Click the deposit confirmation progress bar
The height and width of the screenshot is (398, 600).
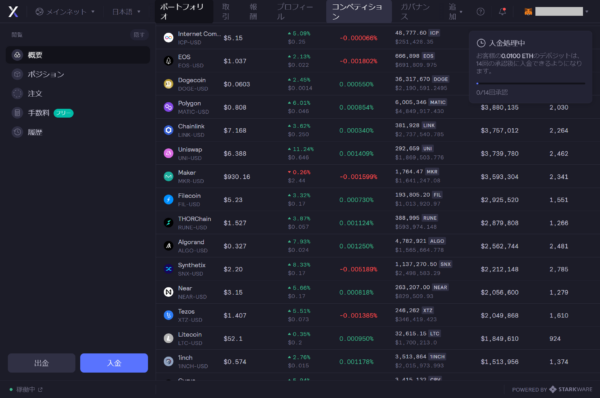point(530,83)
